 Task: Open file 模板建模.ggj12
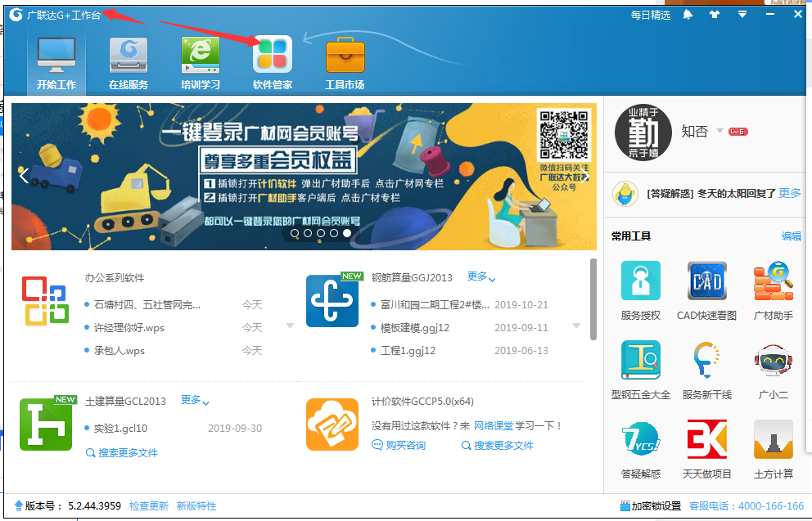(x=415, y=327)
